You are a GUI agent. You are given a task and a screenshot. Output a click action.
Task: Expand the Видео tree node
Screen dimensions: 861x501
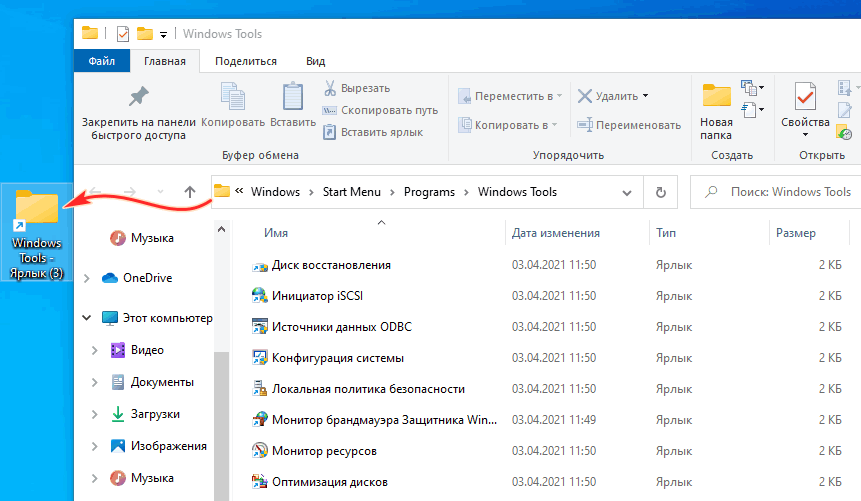coord(94,350)
